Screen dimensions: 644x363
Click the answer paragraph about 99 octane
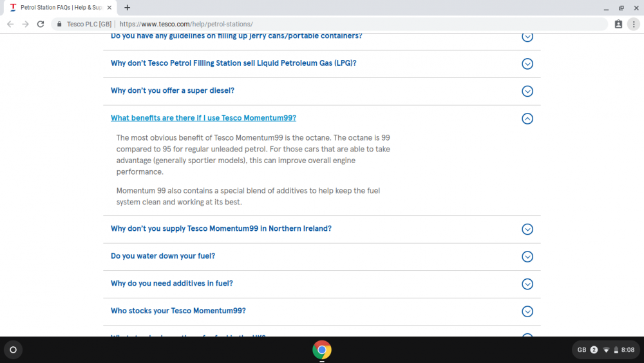coord(253,155)
